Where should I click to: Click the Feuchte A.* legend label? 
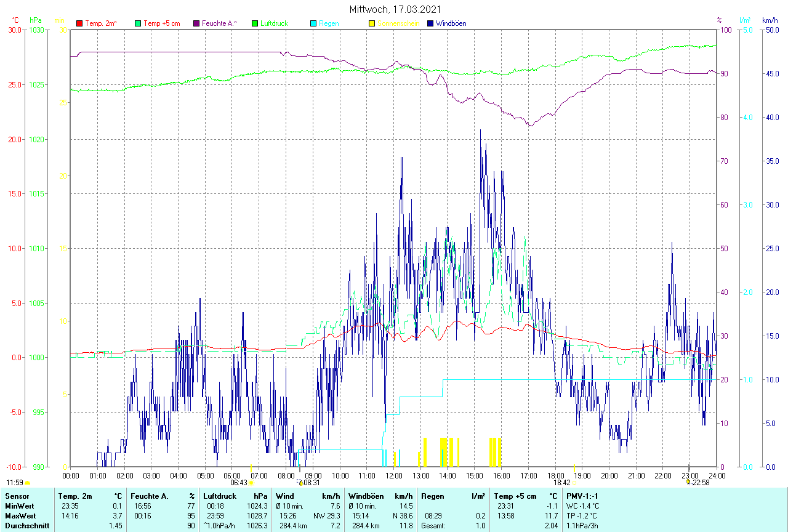click(x=219, y=23)
